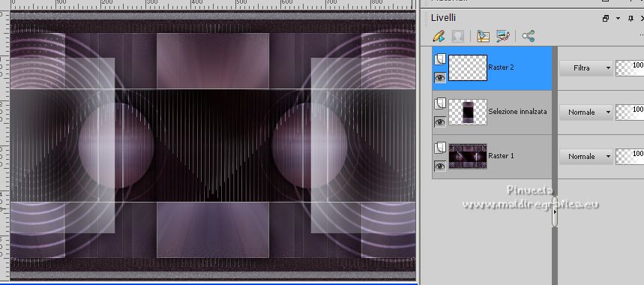Toggle visibility of Selezione innalzata layer

point(440,121)
